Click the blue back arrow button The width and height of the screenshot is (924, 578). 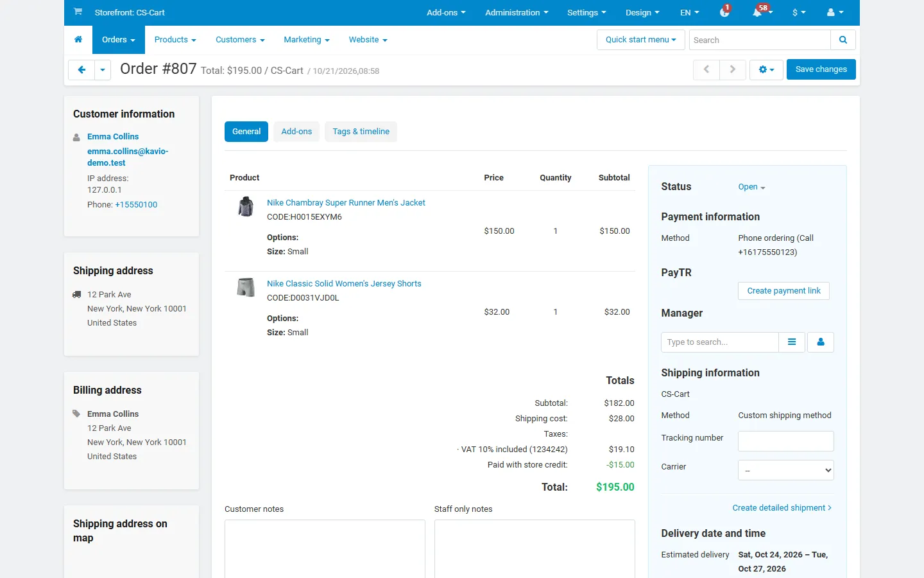81,69
